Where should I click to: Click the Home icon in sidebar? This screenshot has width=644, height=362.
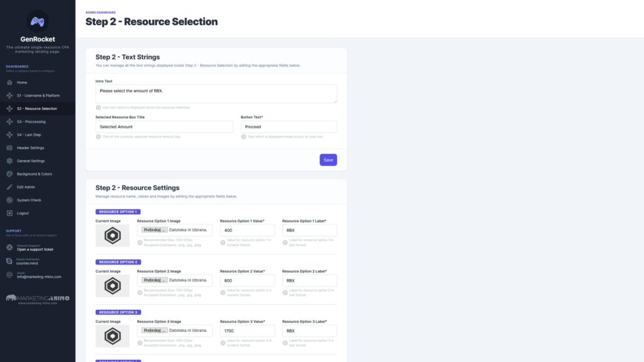coord(9,82)
